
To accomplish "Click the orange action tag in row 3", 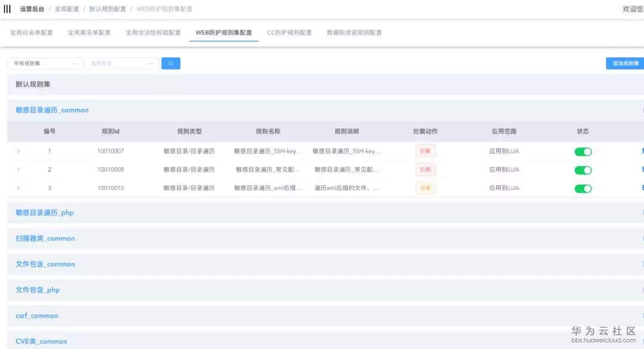I will [426, 188].
